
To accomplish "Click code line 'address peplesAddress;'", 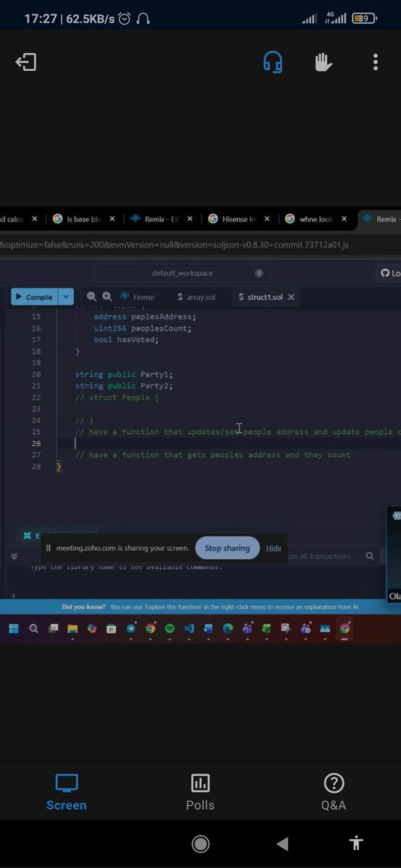I will [145, 317].
